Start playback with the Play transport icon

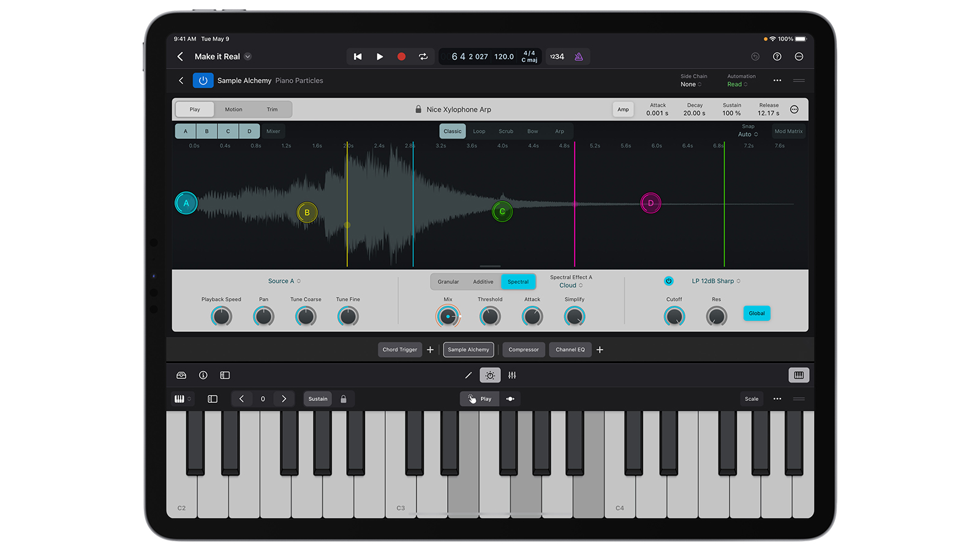[380, 56]
